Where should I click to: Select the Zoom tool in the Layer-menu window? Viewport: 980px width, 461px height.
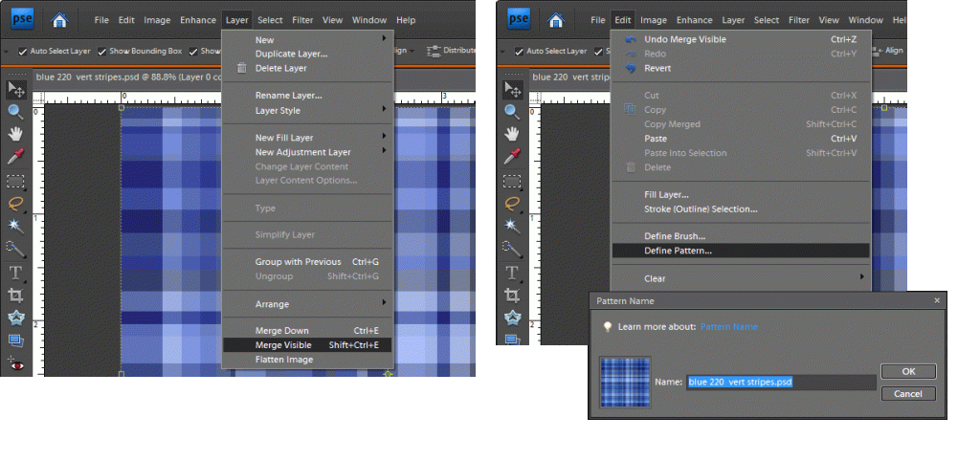(15, 113)
